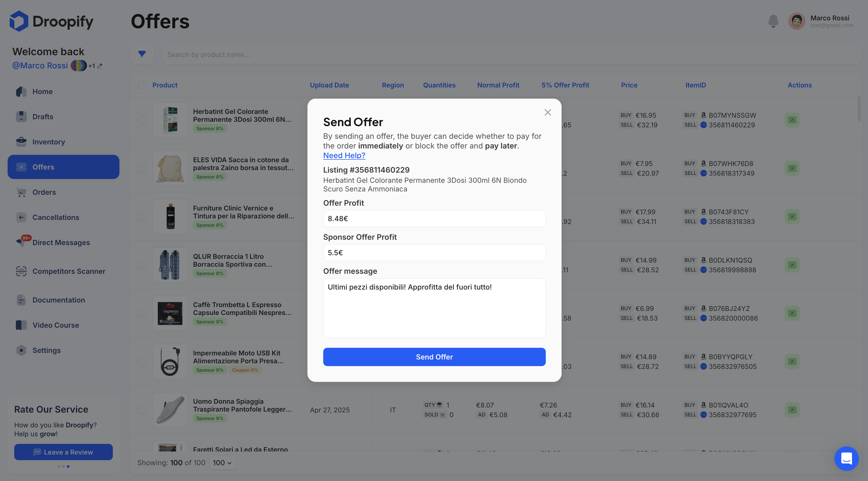Sort by Price column header
Viewport: 868px width, 481px height.
click(x=629, y=85)
